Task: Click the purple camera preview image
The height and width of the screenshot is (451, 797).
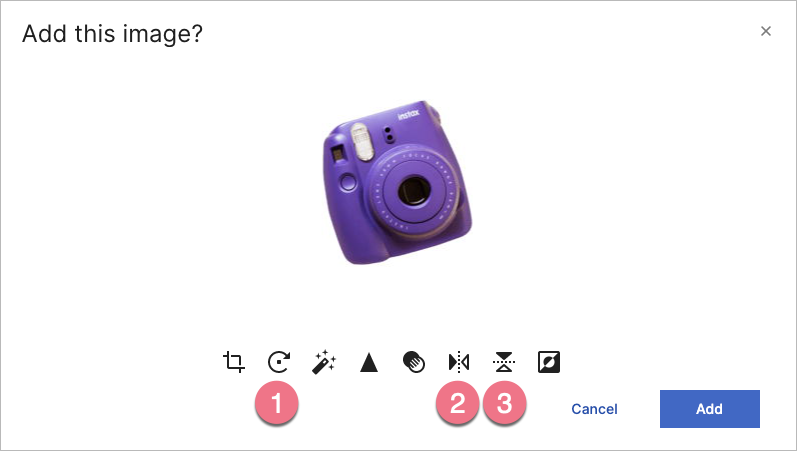Action: pos(397,183)
